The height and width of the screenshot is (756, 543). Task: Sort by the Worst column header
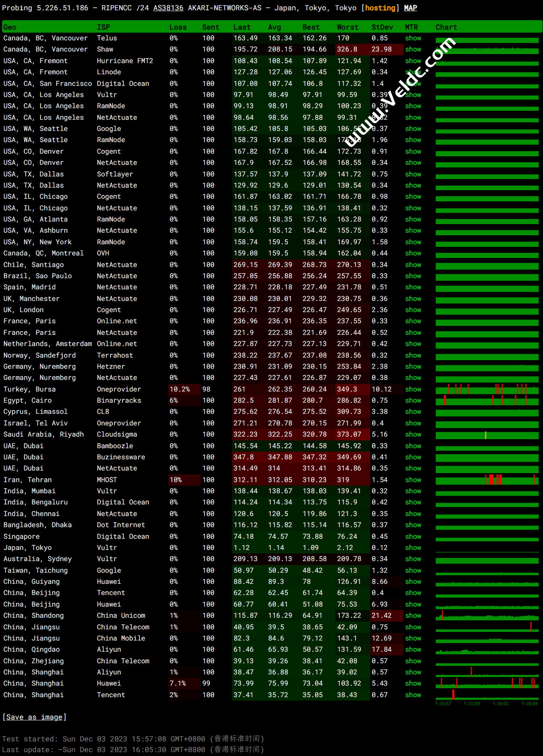[x=347, y=27]
